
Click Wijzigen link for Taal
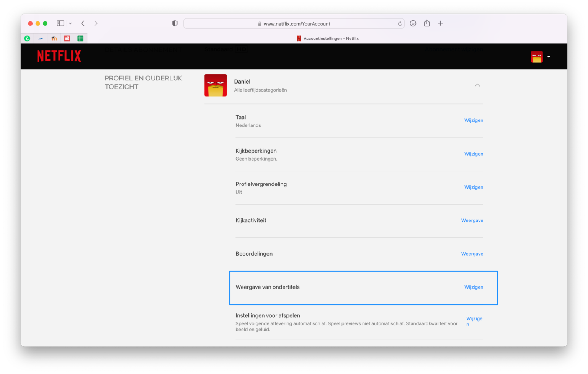[474, 120]
